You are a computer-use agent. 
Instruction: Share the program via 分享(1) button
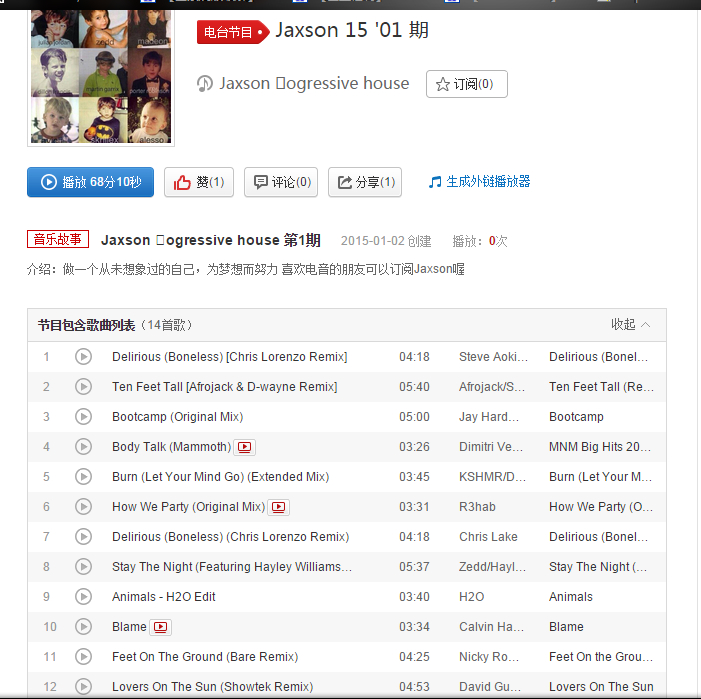point(365,182)
